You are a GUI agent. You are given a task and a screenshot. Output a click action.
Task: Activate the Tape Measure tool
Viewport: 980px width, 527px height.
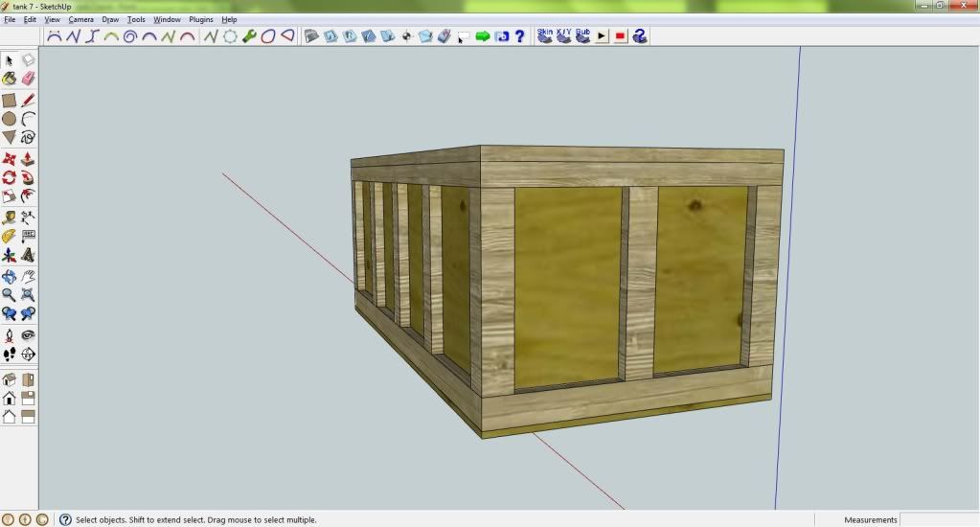(x=10, y=218)
